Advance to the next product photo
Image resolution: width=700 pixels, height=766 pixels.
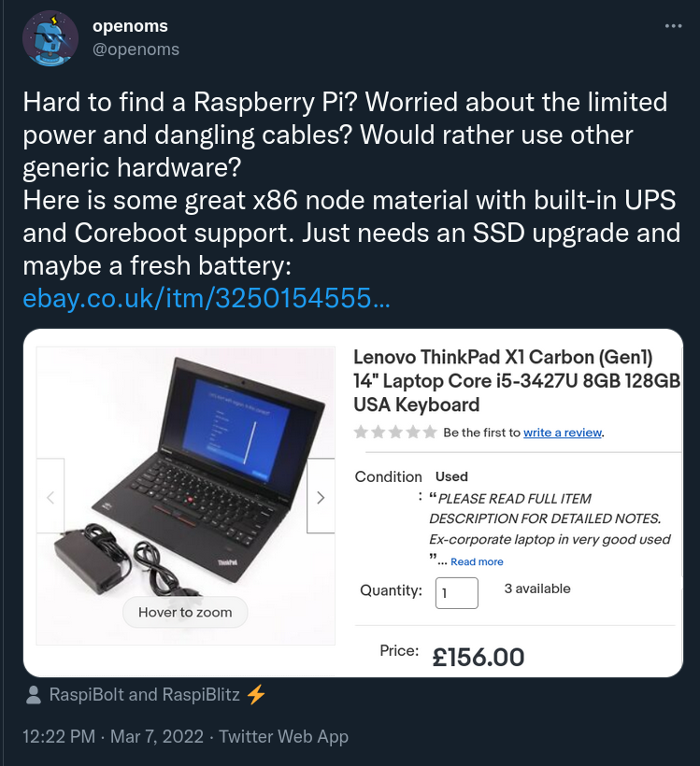(321, 497)
